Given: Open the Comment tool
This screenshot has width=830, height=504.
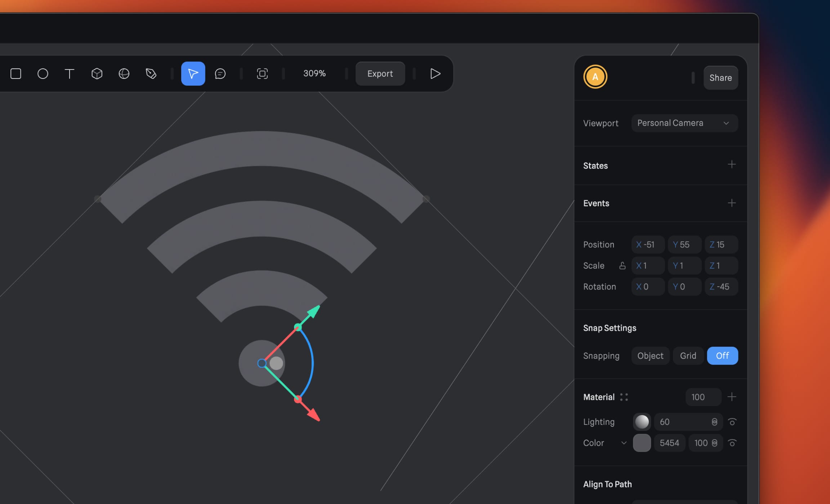Looking at the screenshot, I should coord(220,74).
